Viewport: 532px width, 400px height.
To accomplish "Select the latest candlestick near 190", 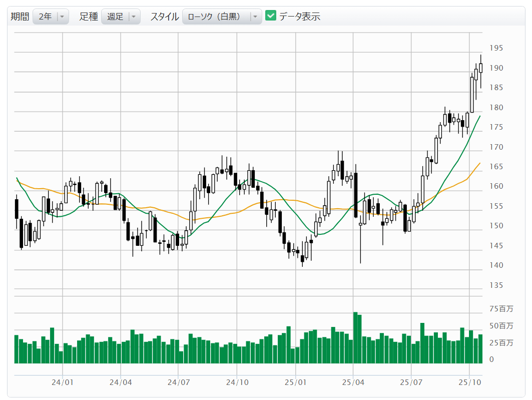I will coord(480,68).
